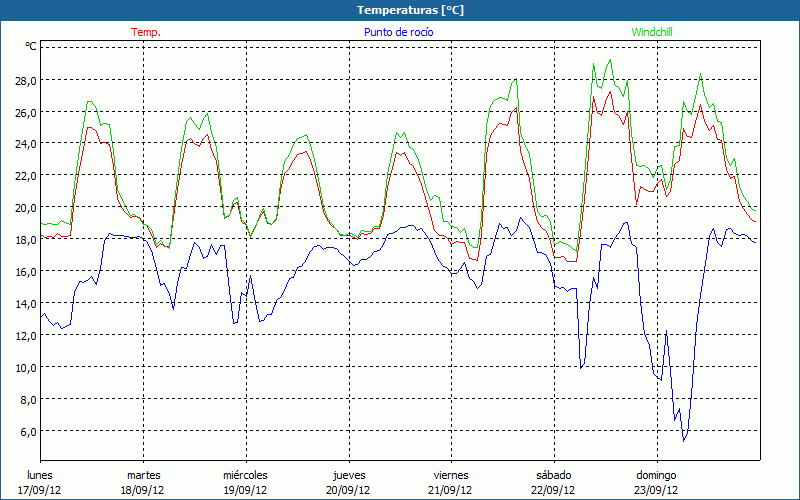Select the 'sábado' day label

point(553,475)
